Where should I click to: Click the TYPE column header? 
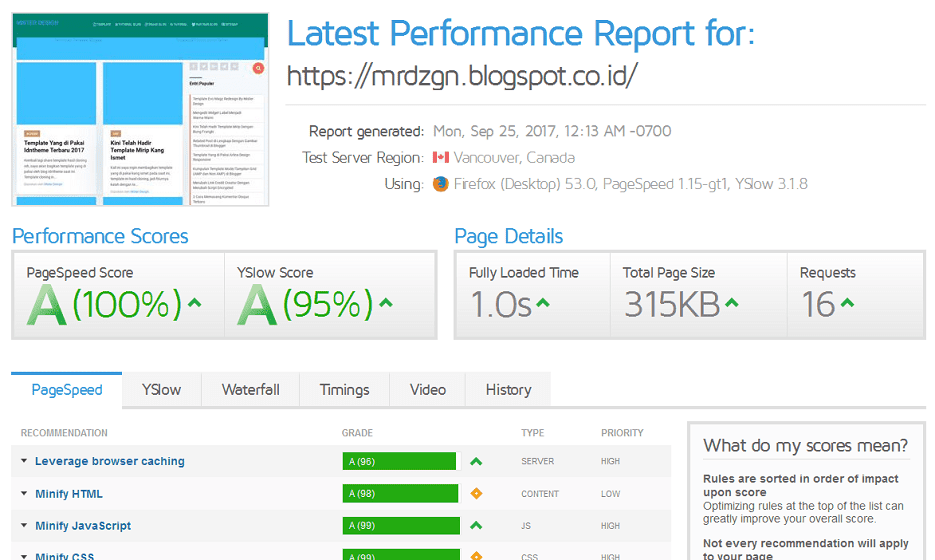click(x=532, y=433)
